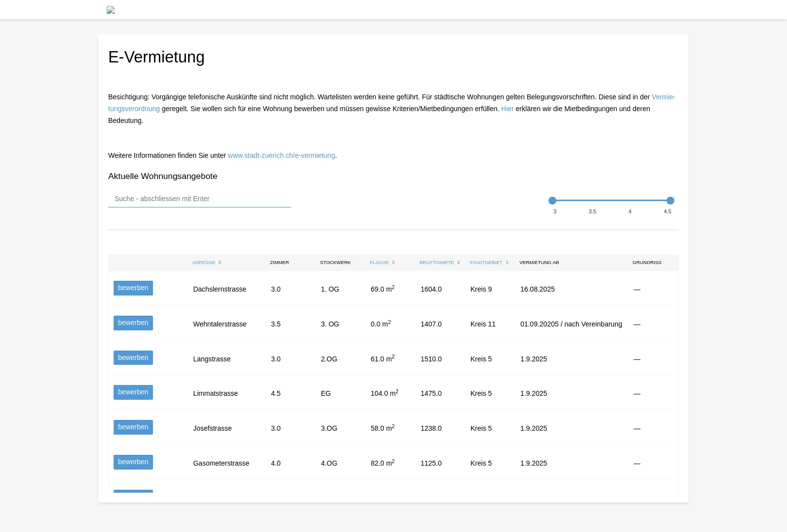Open the Vermietungsverordnung link
The height and width of the screenshot is (532, 787).
click(134, 109)
